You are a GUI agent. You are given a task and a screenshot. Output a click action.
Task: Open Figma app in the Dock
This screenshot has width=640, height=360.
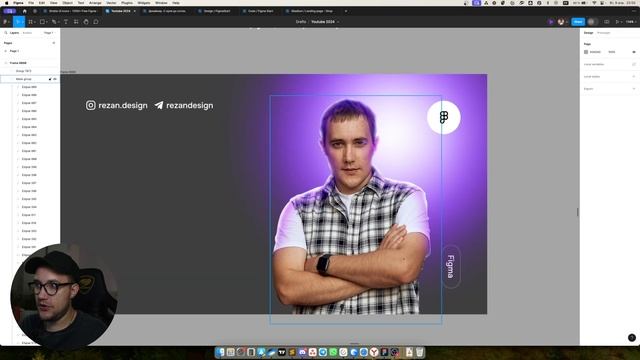coord(384,352)
